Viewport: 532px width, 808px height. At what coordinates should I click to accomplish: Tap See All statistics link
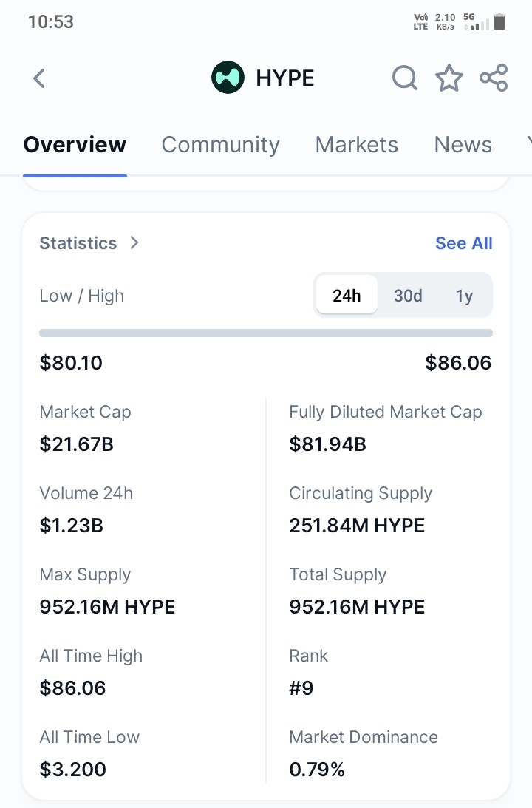pyautogui.click(x=463, y=243)
